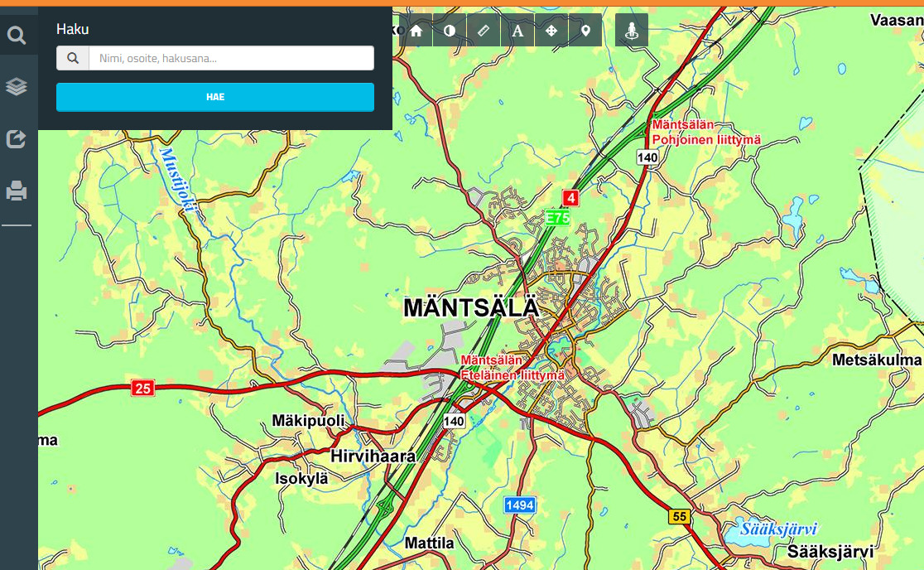Open the map layers panel

click(17, 87)
